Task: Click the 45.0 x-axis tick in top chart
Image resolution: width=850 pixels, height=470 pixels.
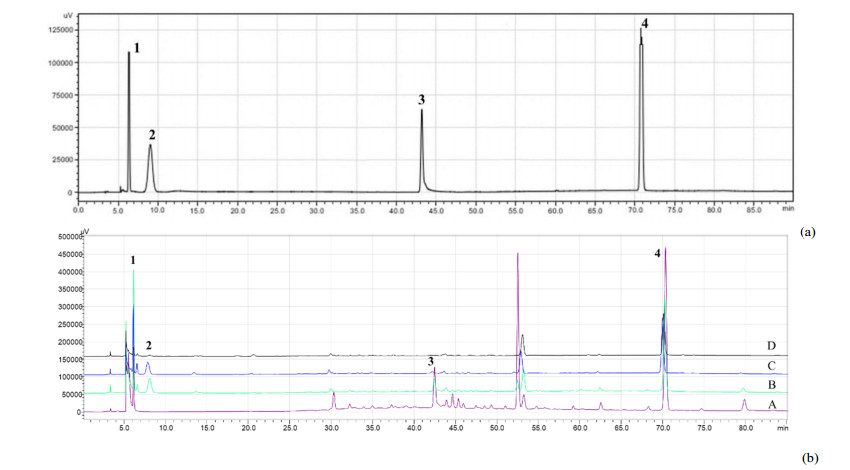Action: [435, 210]
